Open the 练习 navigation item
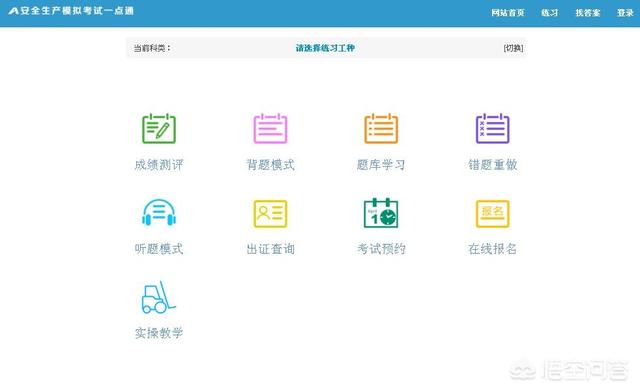Viewport: 640px width, 392px height. pyautogui.click(x=549, y=13)
